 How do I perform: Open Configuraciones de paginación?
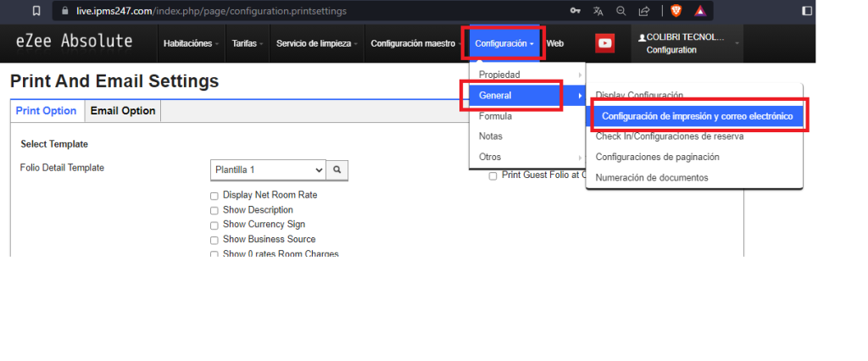coord(694,157)
